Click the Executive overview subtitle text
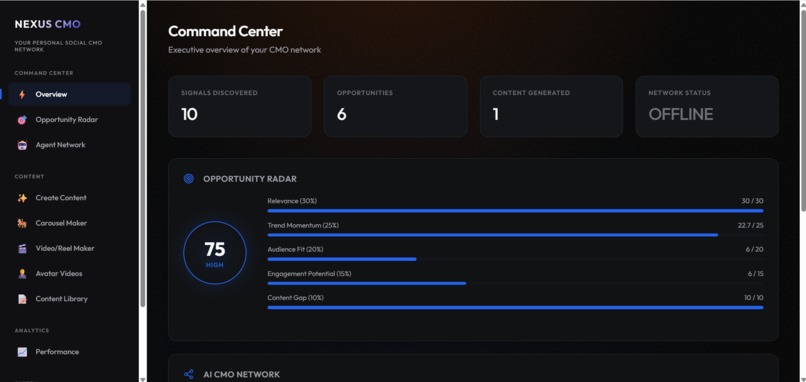This screenshot has width=806, height=382. 245,50
